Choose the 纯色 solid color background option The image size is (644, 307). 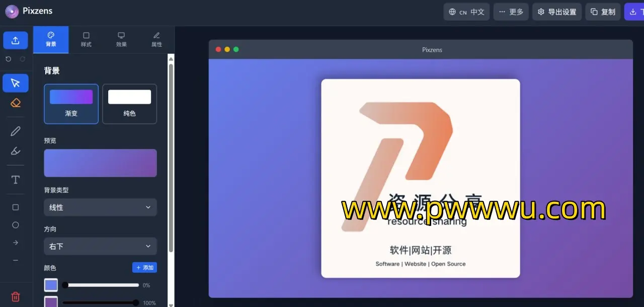(129, 104)
